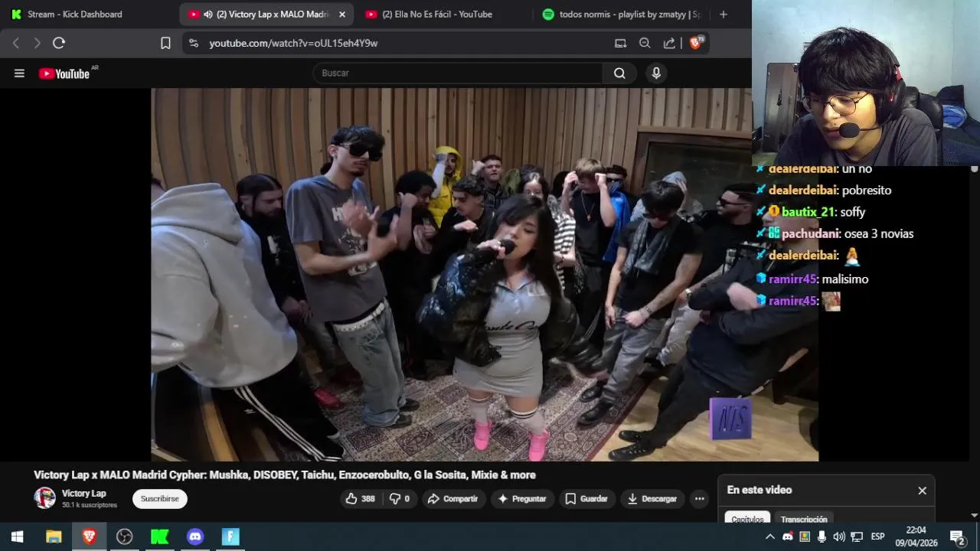Click the microphone tray icon
Image resolution: width=980 pixels, height=551 pixels.
pos(822,536)
